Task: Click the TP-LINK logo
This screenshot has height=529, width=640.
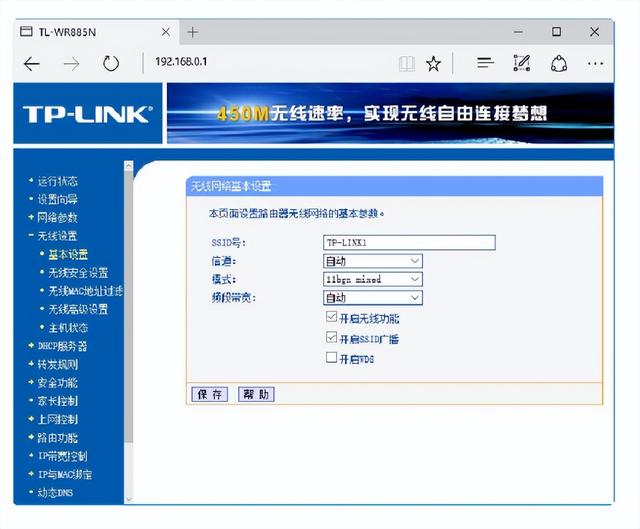Action: 88,114
